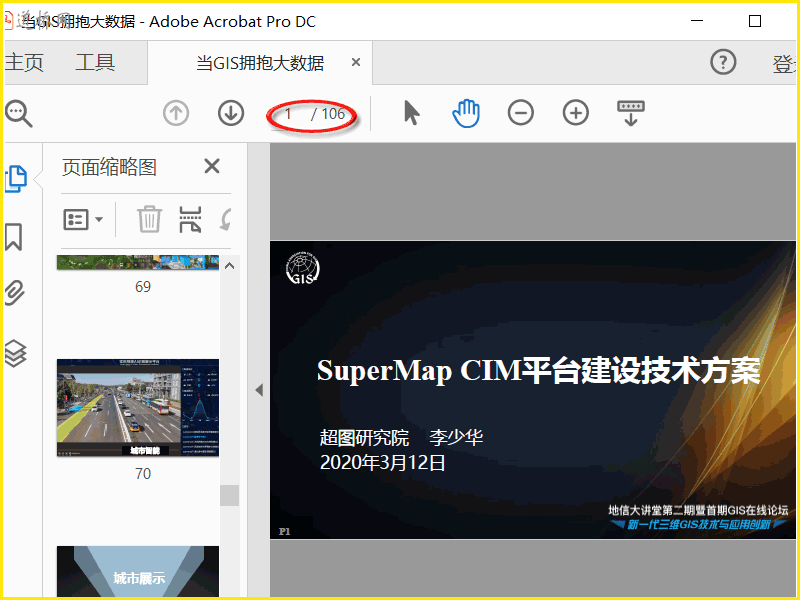Grab the thumbnail panel scrollbar handle
800x600 pixels.
pos(230,495)
